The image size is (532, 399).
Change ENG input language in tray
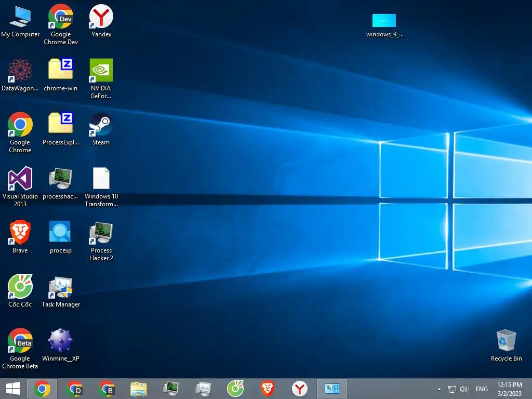pos(482,389)
